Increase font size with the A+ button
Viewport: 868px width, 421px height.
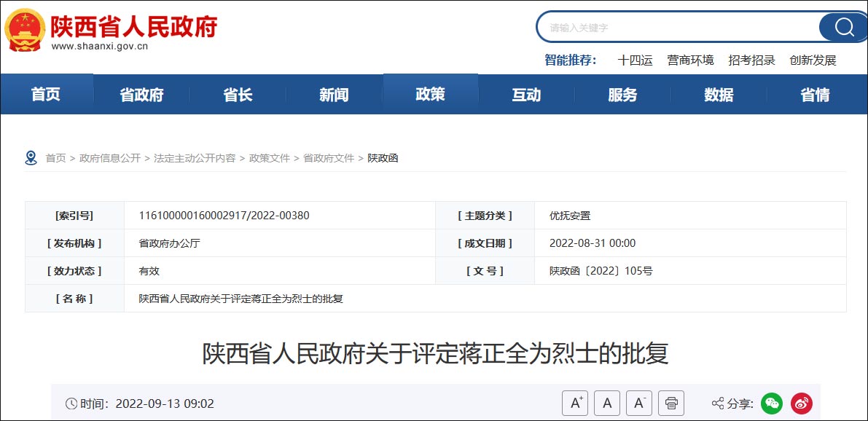(x=576, y=403)
